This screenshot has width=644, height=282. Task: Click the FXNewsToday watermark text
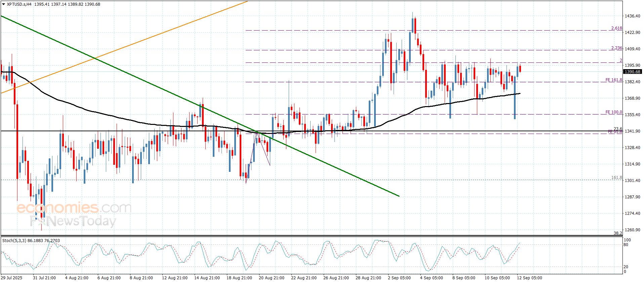tap(73, 221)
